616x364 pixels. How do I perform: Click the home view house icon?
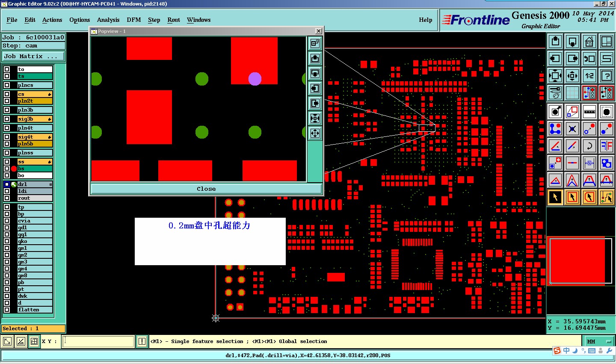(x=589, y=41)
